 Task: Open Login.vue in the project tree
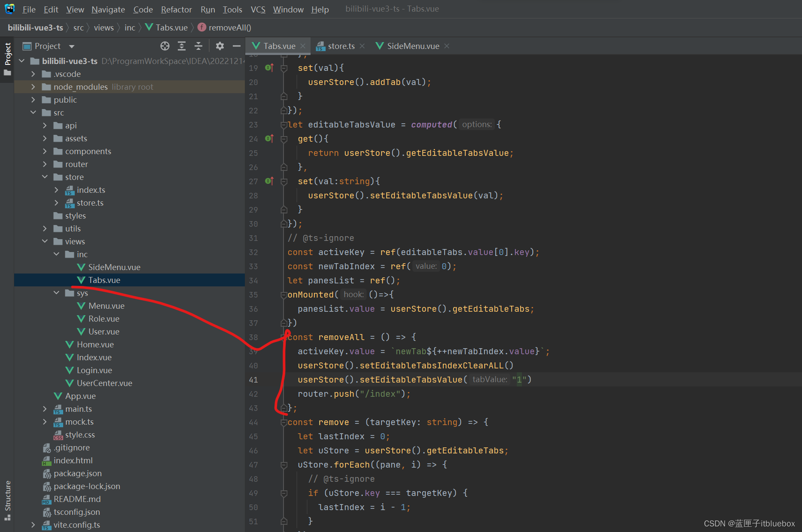[x=94, y=370]
